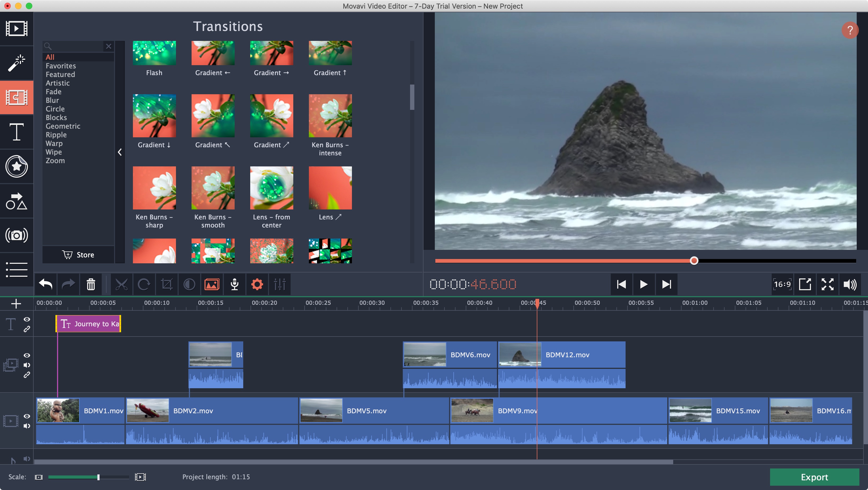Click the Color Correction tool icon

(189, 284)
